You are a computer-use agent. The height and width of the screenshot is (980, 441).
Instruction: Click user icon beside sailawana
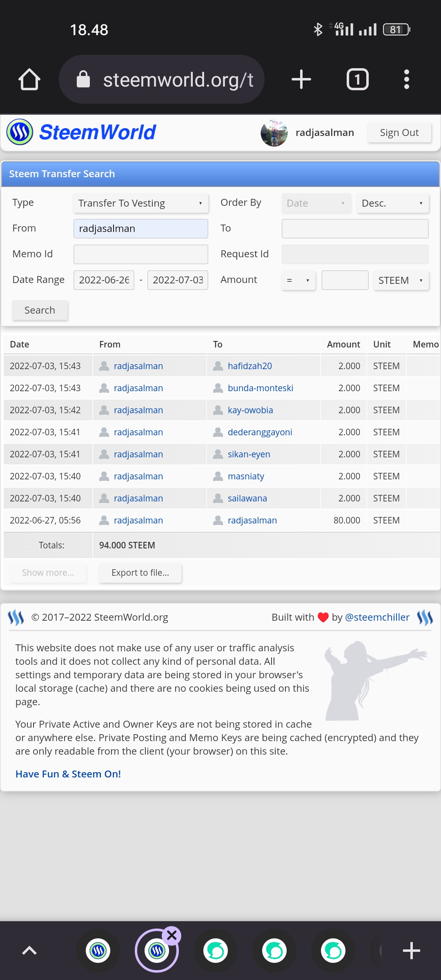point(218,498)
